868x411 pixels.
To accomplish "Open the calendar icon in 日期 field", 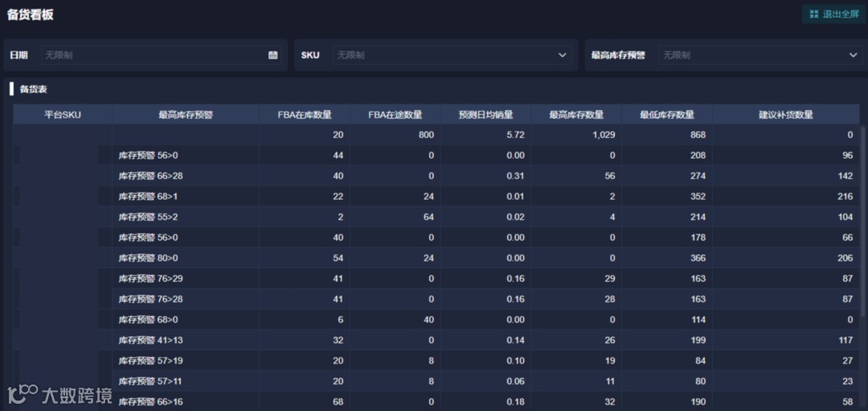I will [273, 55].
